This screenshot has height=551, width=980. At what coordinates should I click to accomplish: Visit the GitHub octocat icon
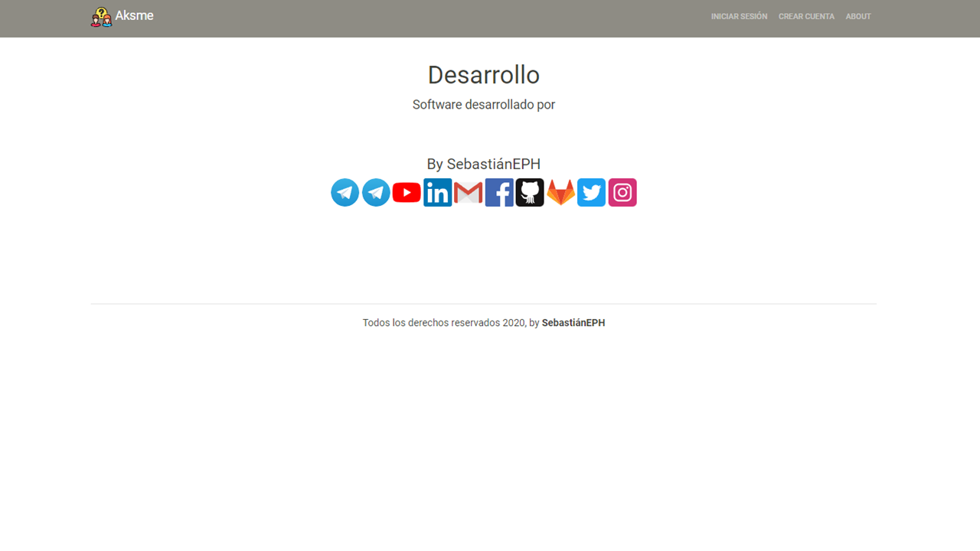pos(530,192)
